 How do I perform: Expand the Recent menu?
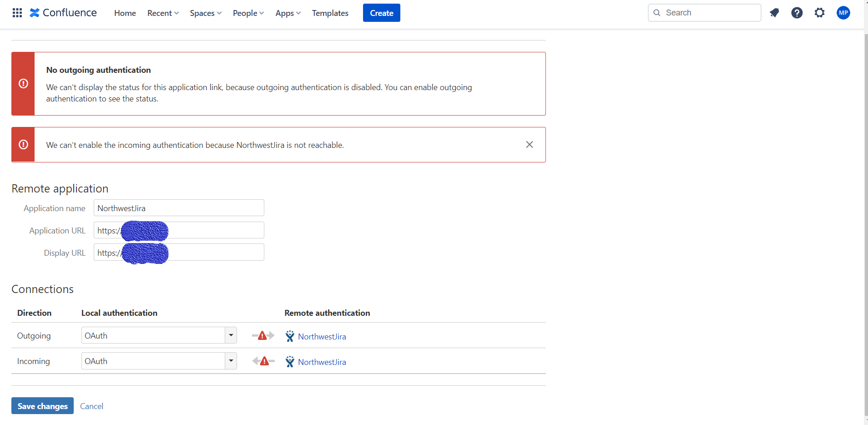tap(163, 13)
